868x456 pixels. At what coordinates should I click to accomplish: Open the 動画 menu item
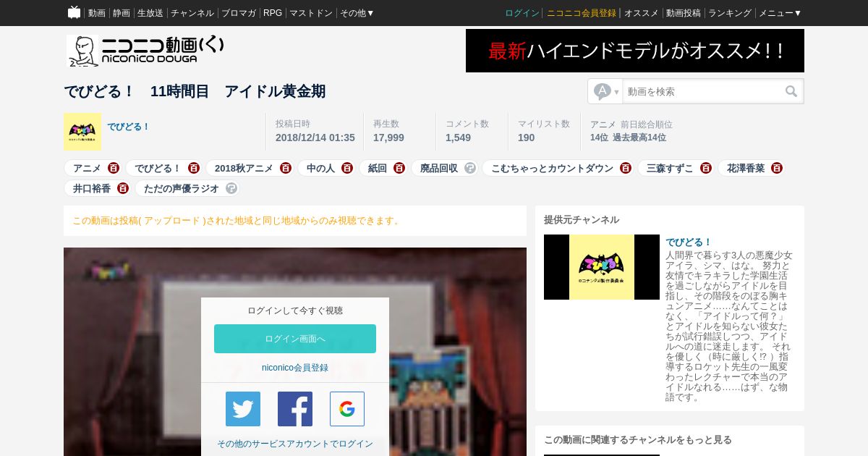click(97, 13)
